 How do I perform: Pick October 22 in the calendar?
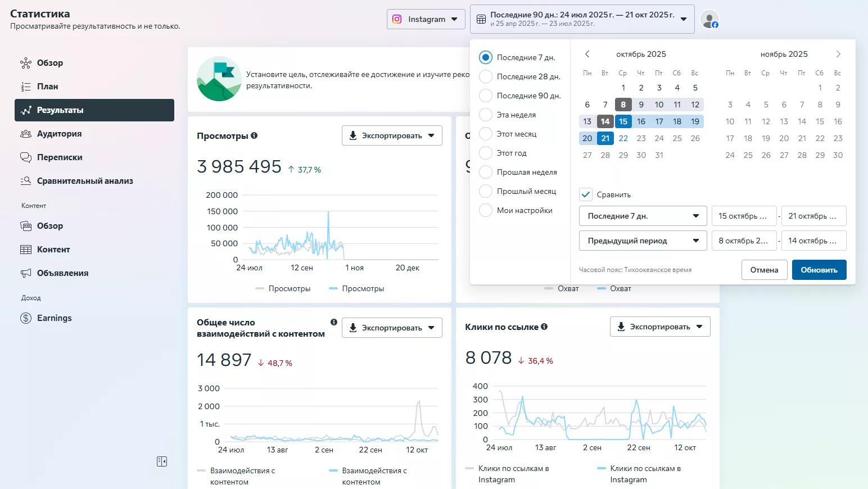pyautogui.click(x=623, y=138)
